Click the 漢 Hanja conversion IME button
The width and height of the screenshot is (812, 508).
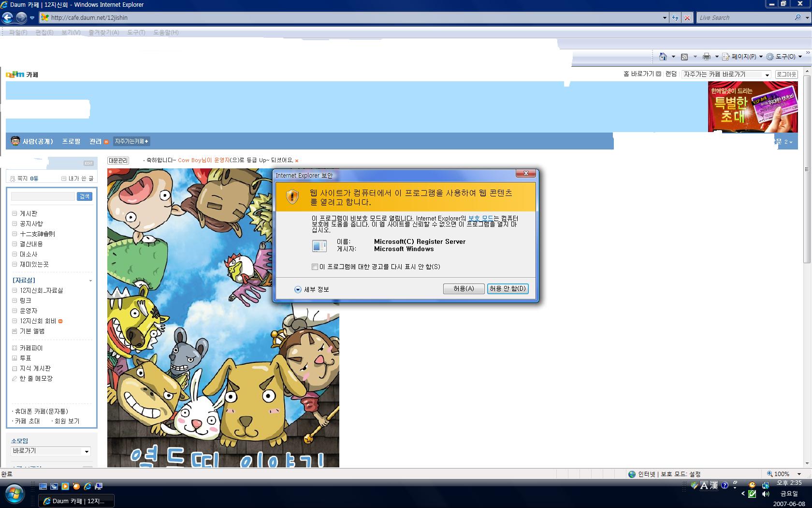click(714, 485)
